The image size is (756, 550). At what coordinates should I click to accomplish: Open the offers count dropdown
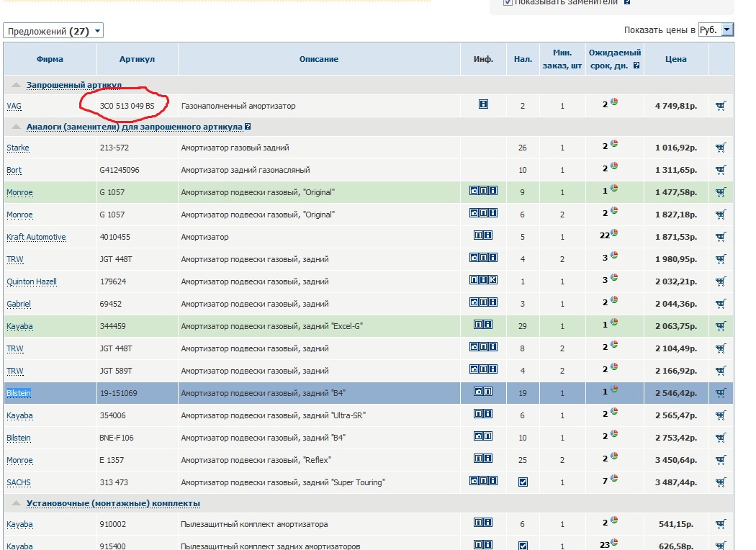click(x=53, y=31)
